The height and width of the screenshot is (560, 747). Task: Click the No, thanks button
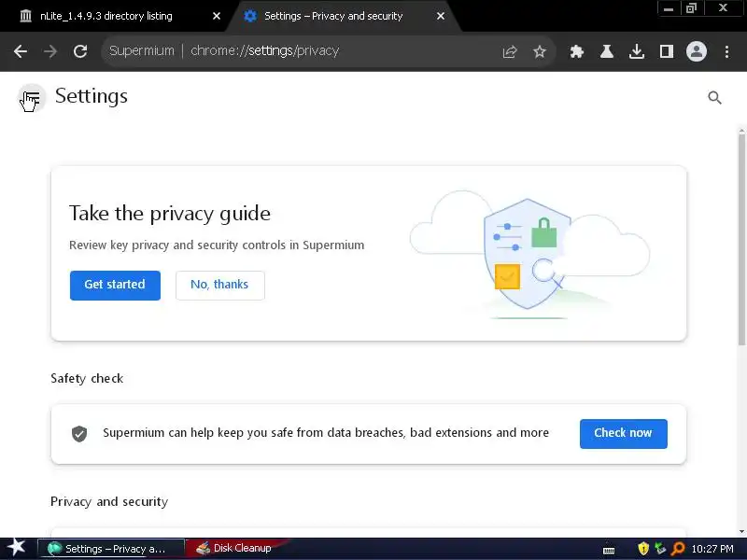(219, 286)
